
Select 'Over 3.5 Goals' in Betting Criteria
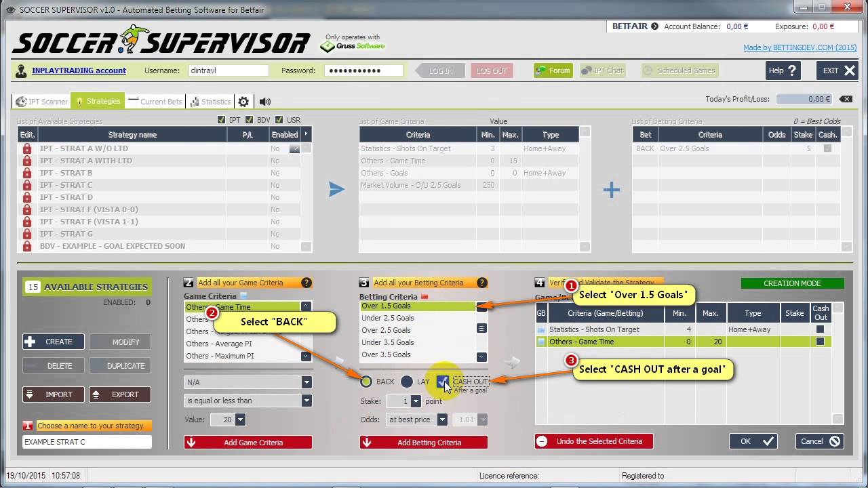[418, 354]
